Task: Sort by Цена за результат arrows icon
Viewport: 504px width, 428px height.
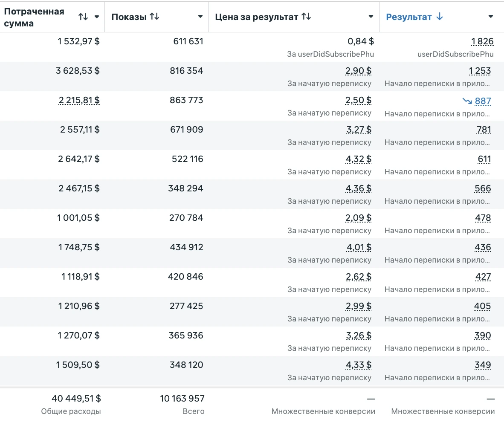Action: (x=306, y=16)
